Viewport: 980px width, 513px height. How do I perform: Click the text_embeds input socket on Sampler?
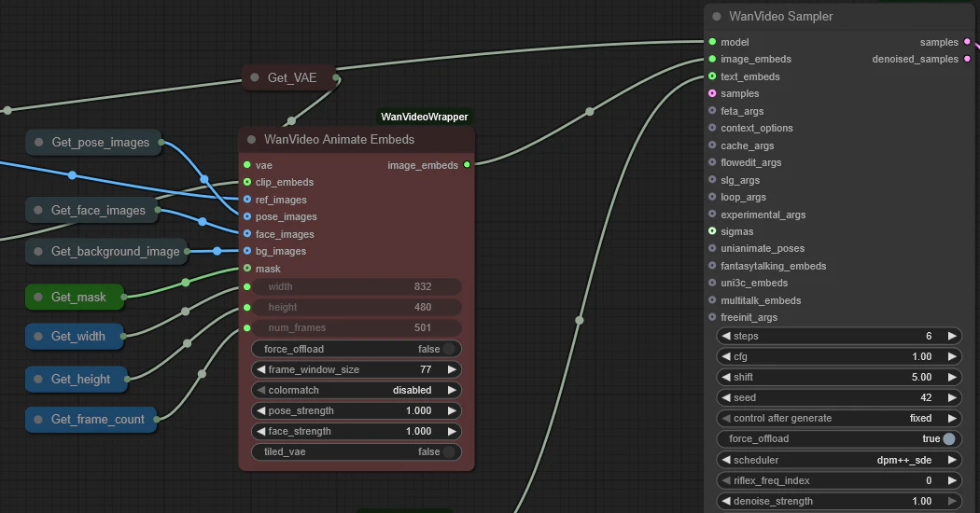click(712, 76)
